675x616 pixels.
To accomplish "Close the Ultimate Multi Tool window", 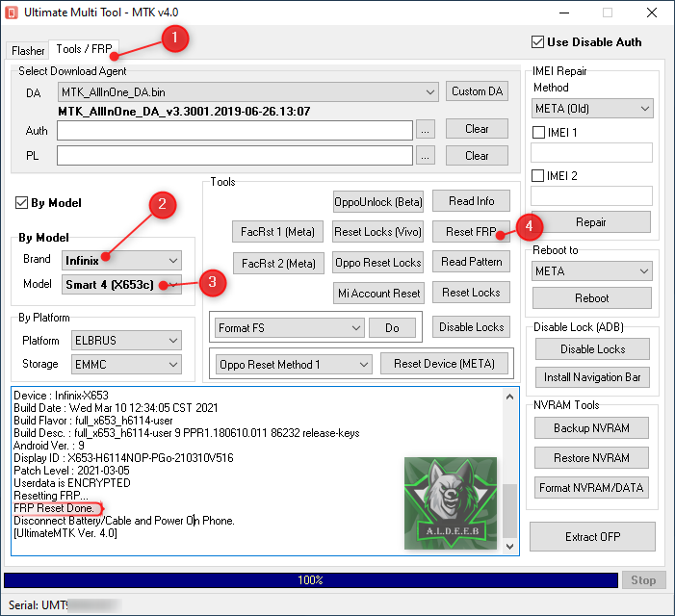I will pyautogui.click(x=652, y=13).
